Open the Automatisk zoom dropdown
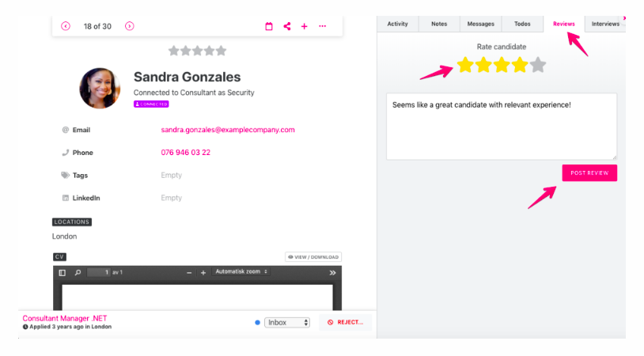 coord(241,272)
